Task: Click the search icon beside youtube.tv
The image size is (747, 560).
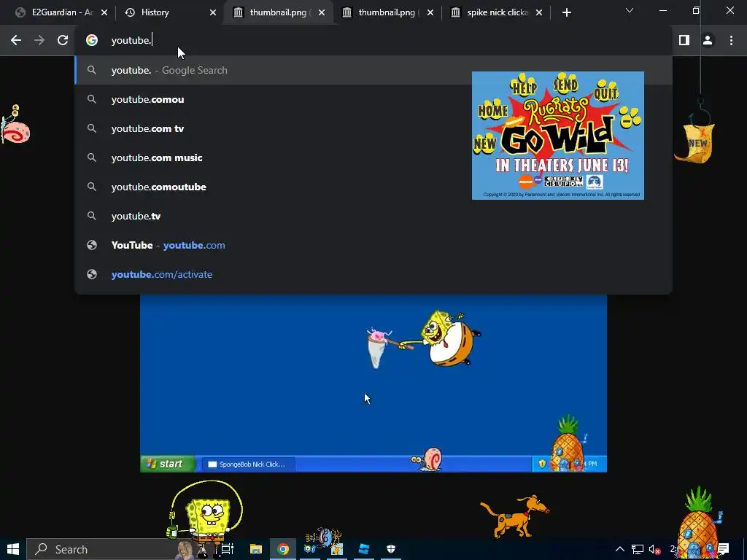Action: pyautogui.click(x=92, y=216)
